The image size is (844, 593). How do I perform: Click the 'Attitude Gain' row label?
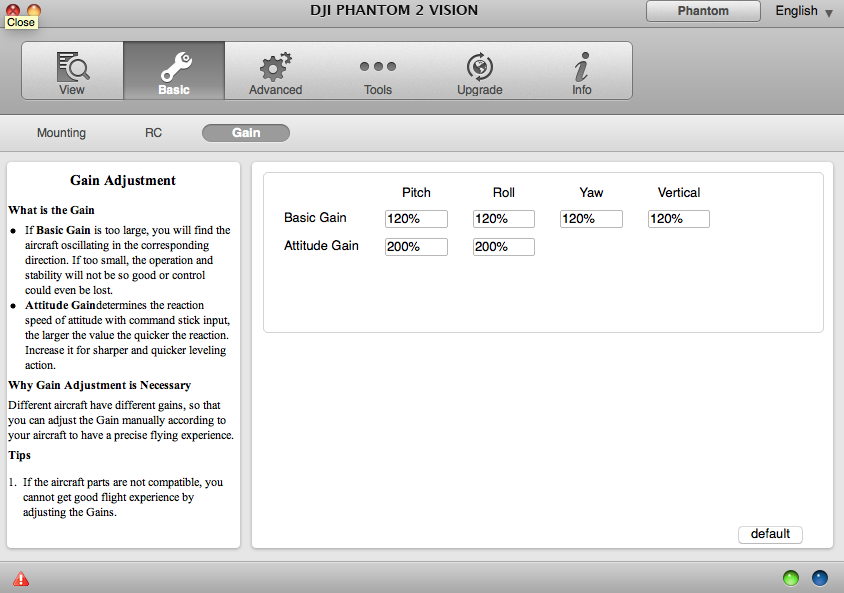tap(321, 245)
